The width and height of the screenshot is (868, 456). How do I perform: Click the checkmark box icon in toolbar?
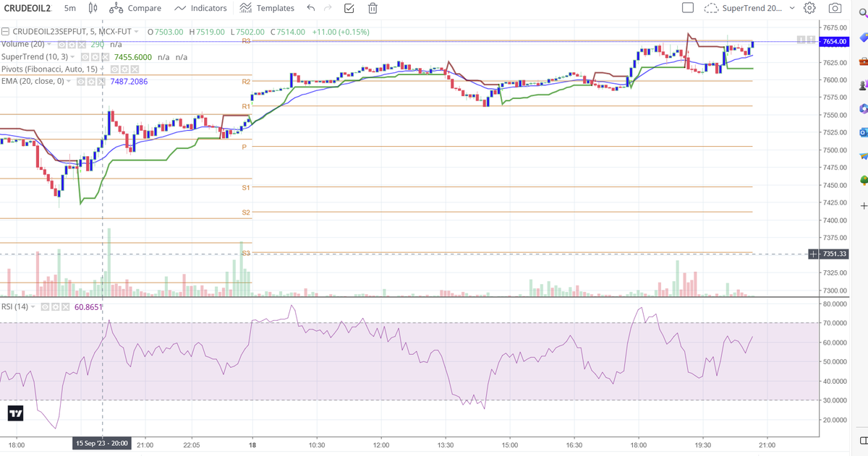[349, 8]
